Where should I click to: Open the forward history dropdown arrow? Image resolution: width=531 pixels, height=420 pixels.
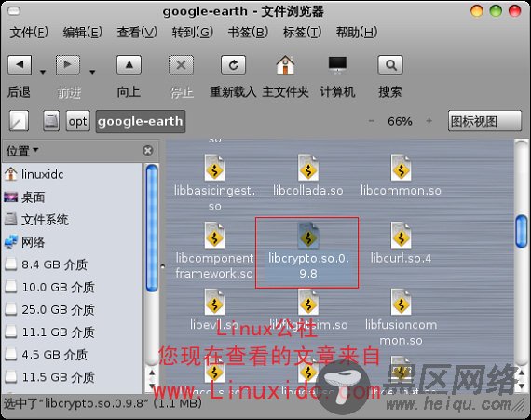pyautogui.click(x=92, y=72)
